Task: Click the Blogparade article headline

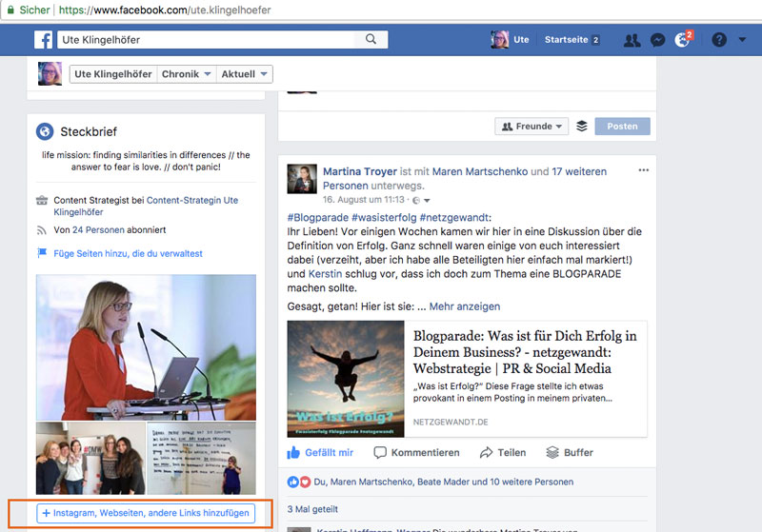Action: [x=525, y=352]
